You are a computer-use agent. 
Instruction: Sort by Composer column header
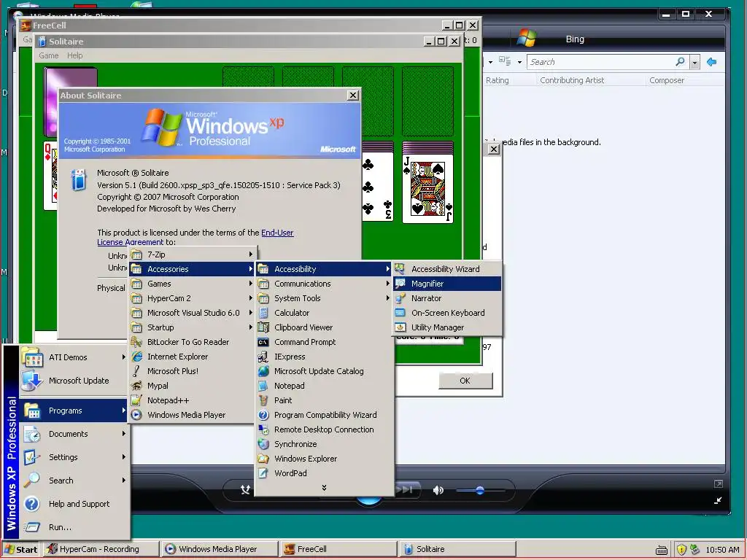tap(667, 80)
